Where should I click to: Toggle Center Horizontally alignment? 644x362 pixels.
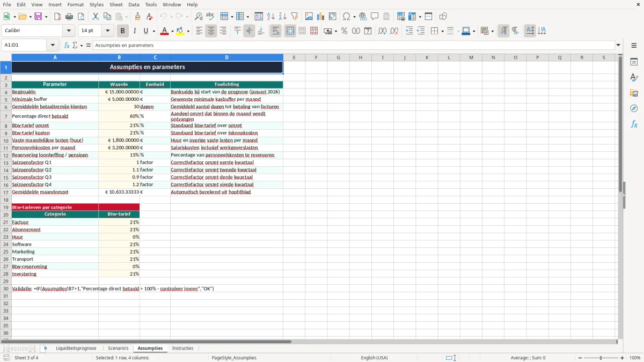tap(211, 31)
